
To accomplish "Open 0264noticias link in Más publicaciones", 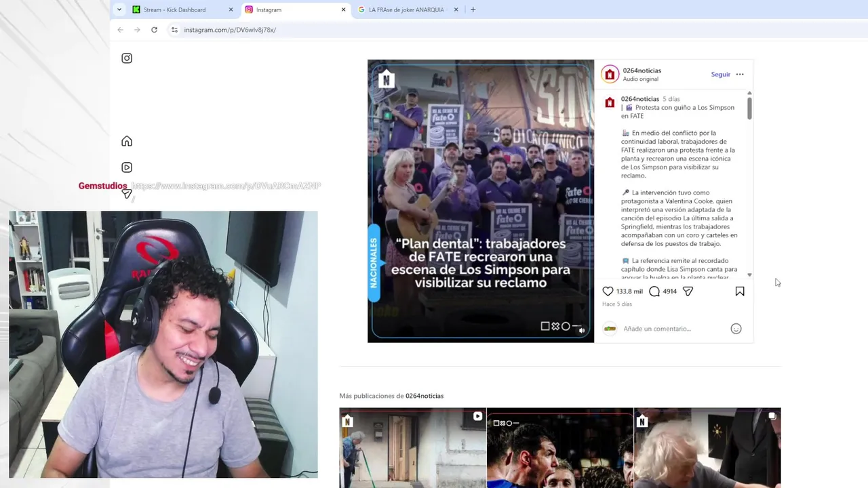I will (x=425, y=396).
